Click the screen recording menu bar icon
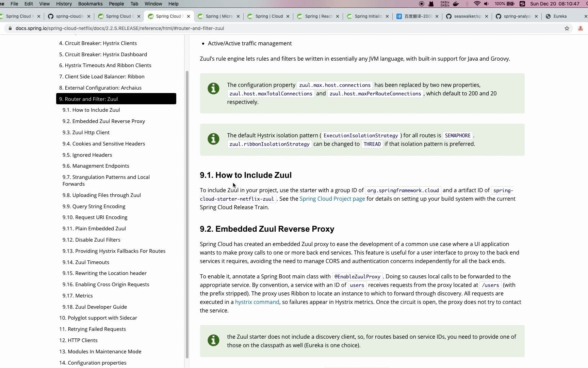The width and height of the screenshot is (588, 368). point(422,4)
